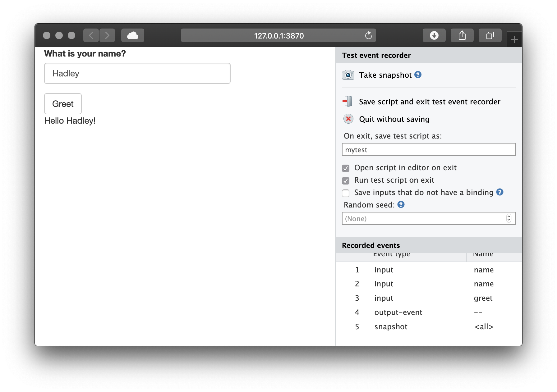Screen dimensions: 557x392
Task: Open help for saving unbound inputs
Action: click(500, 192)
